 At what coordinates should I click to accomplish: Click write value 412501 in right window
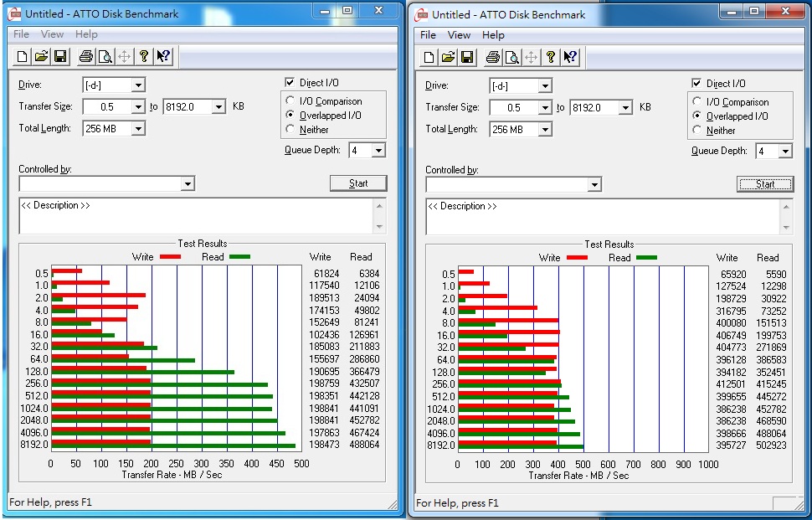[731, 384]
